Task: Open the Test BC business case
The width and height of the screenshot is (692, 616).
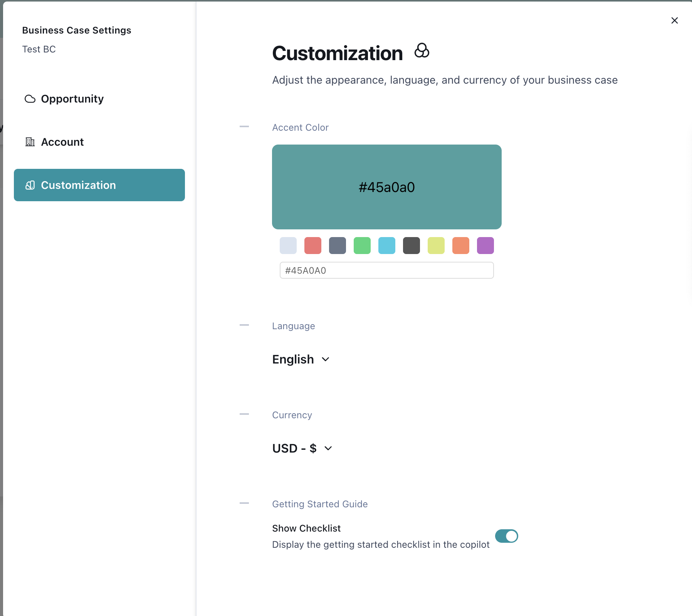Action: [39, 49]
